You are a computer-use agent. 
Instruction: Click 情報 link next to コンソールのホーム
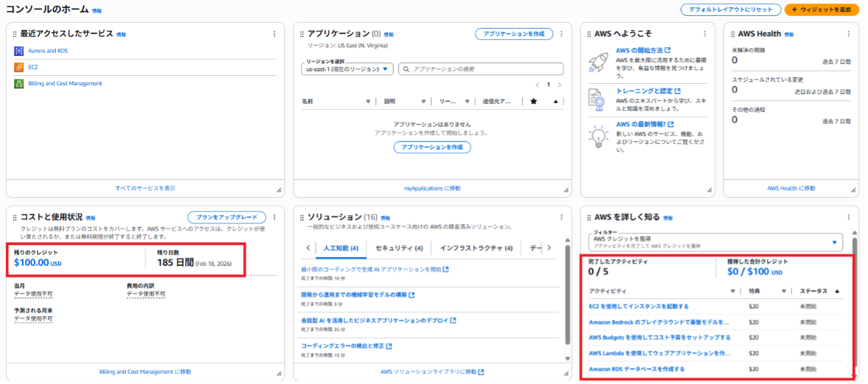[x=97, y=11]
